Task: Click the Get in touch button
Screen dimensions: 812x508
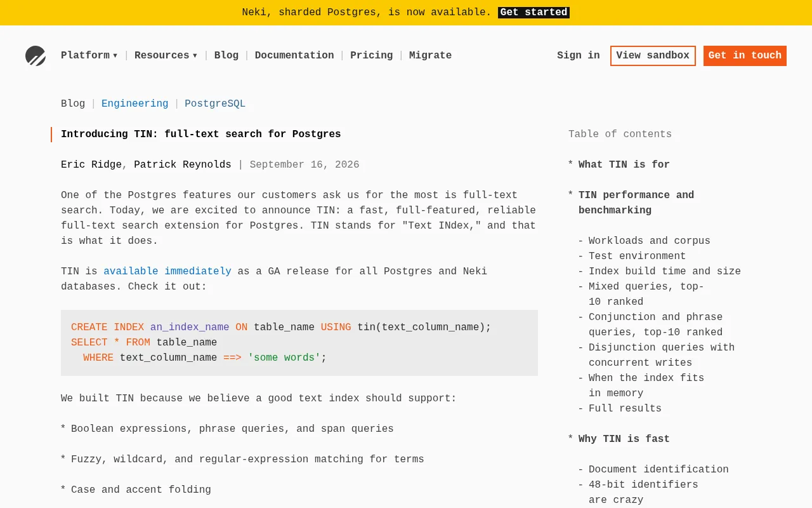Action: (x=745, y=56)
